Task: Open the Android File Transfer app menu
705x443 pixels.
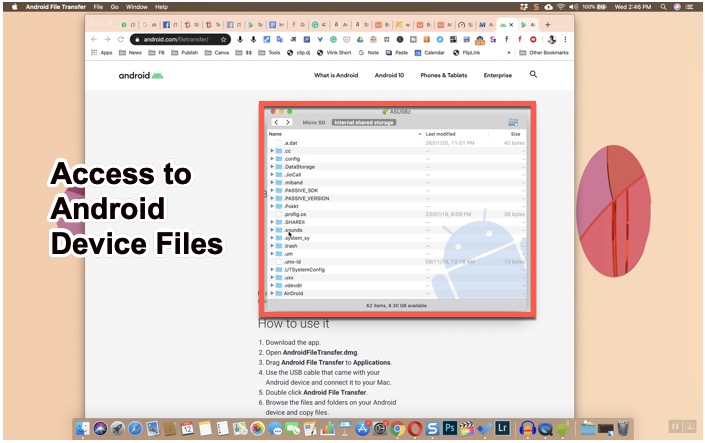Action: [56, 7]
